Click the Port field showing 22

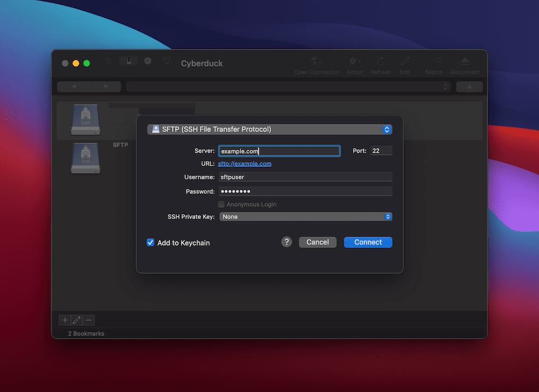(381, 150)
